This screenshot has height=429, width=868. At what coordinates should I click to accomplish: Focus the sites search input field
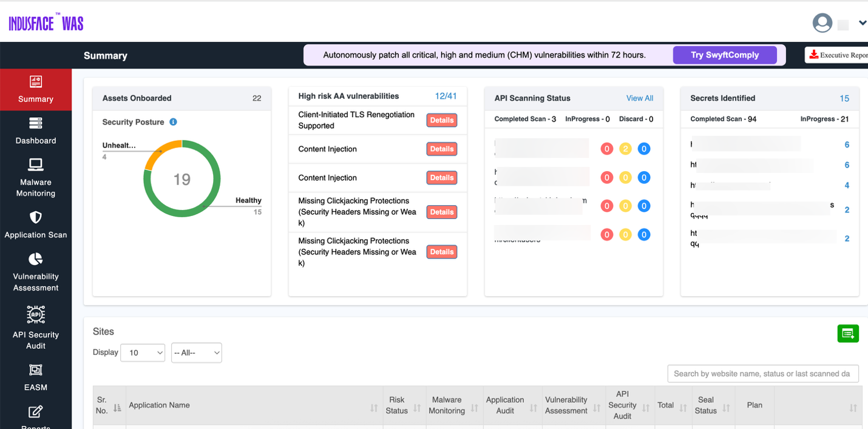762,374
